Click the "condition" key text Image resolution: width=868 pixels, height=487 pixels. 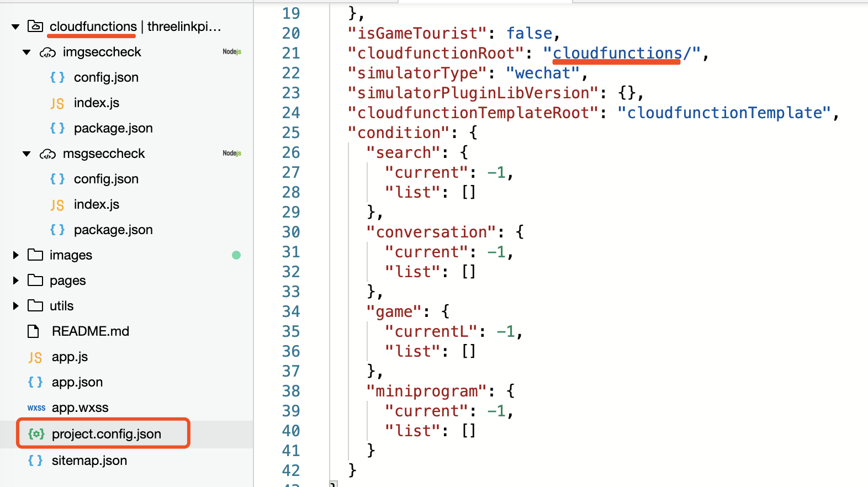(x=399, y=133)
